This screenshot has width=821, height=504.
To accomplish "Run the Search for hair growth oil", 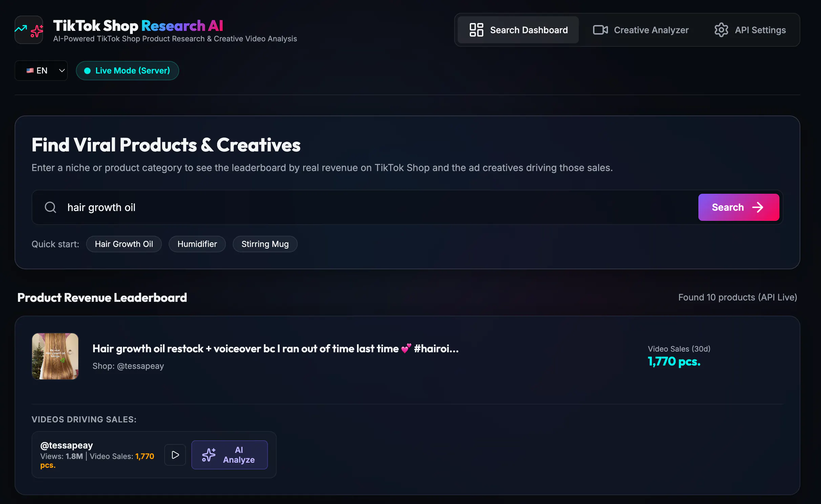I will coord(739,207).
